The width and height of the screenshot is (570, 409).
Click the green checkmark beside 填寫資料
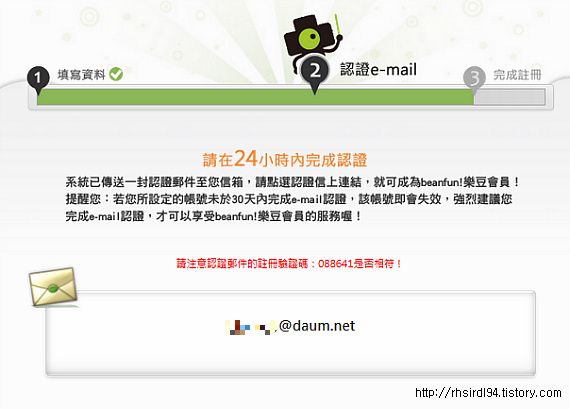[116, 74]
